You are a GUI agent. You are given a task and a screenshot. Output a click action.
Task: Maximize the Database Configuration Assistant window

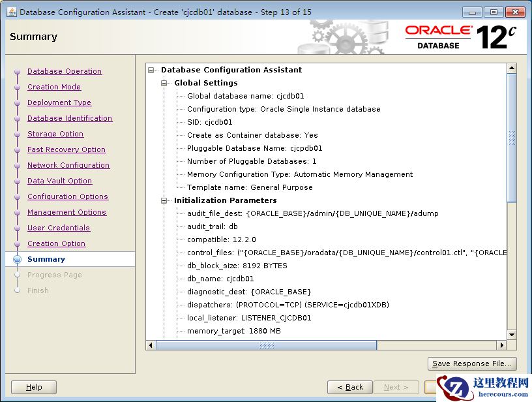click(x=494, y=12)
